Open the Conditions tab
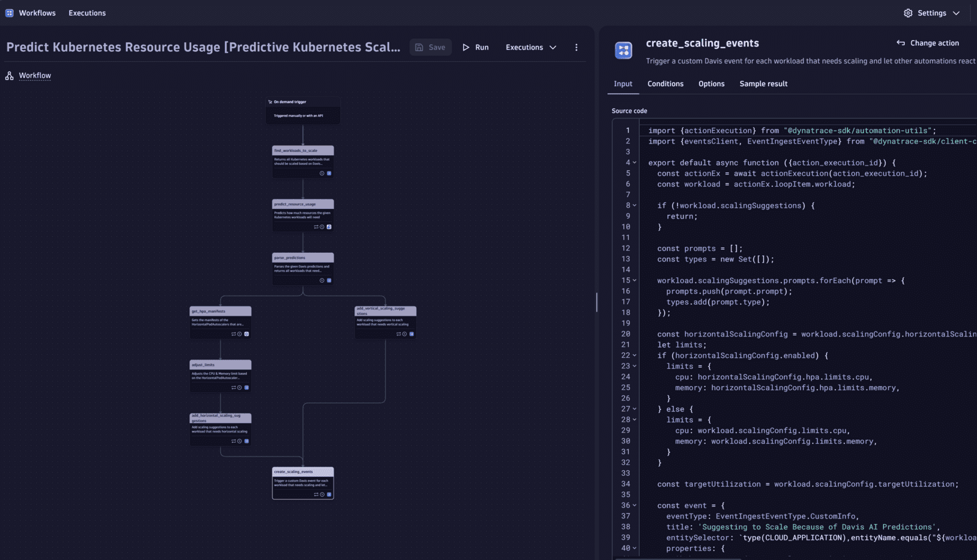The width and height of the screenshot is (977, 560). (665, 84)
